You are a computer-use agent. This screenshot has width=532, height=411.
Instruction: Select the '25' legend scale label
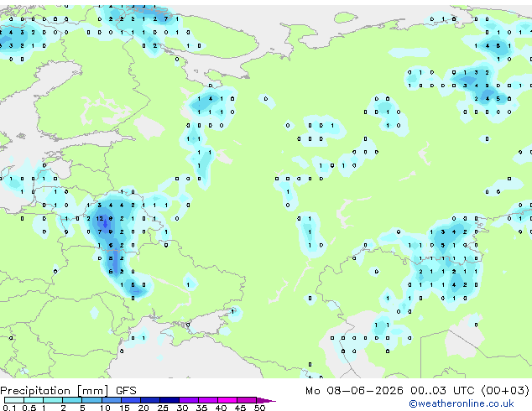[x=163, y=408]
